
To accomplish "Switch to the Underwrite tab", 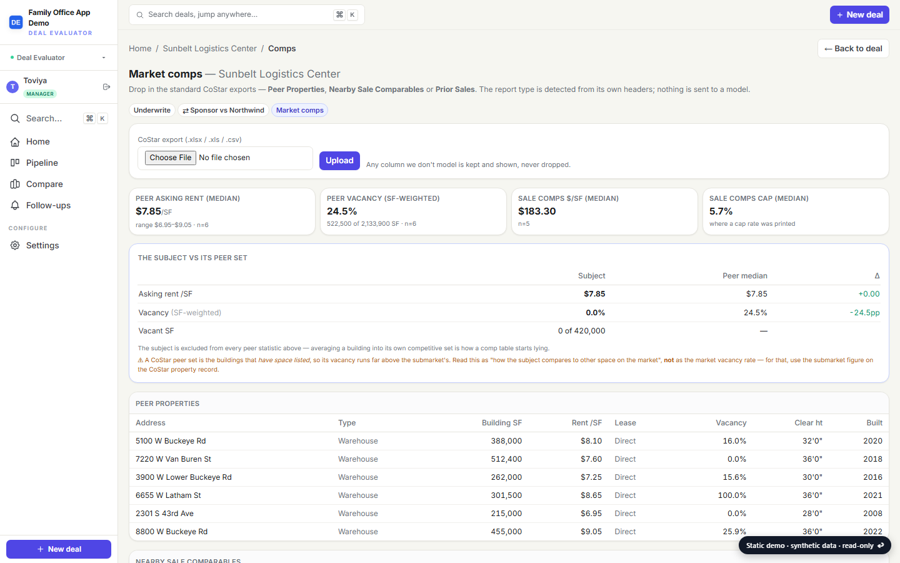I will pos(152,110).
